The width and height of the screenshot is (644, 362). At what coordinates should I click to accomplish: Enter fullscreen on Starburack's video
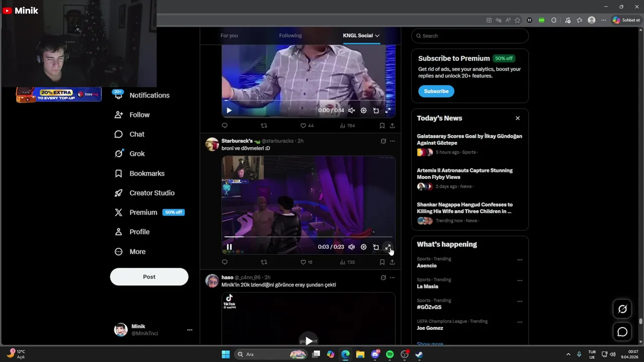(388, 247)
